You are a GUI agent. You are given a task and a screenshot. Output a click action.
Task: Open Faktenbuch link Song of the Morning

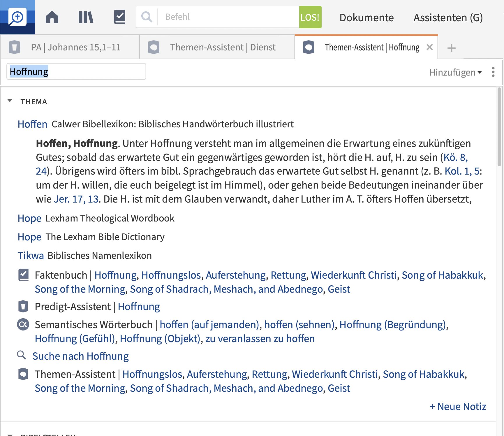(80, 289)
